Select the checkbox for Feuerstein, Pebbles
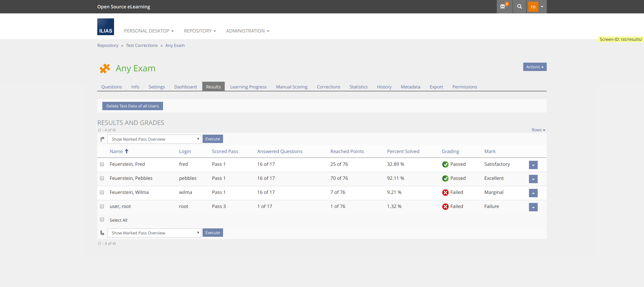The width and height of the screenshot is (644, 287). (102, 178)
